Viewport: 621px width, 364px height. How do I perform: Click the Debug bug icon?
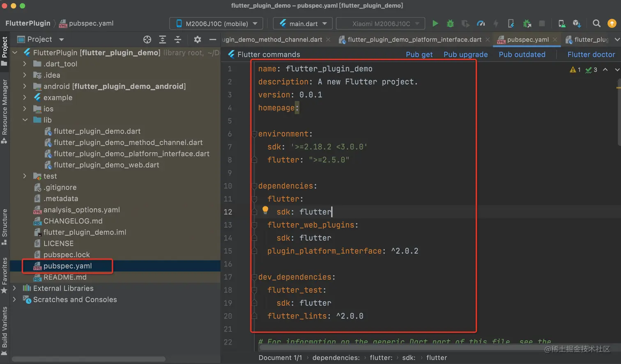(450, 23)
